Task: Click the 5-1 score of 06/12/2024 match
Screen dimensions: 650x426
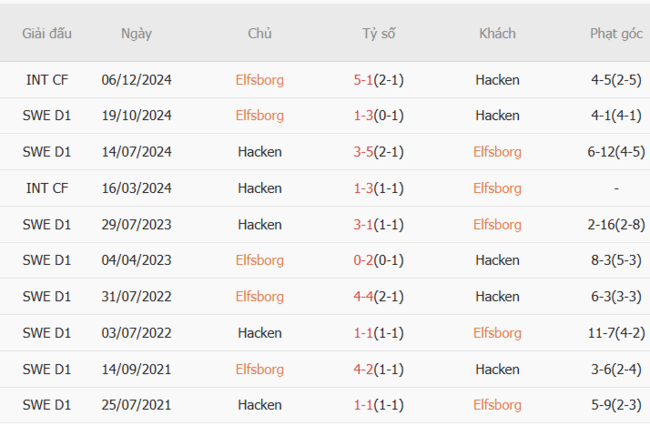Action: coord(364,79)
